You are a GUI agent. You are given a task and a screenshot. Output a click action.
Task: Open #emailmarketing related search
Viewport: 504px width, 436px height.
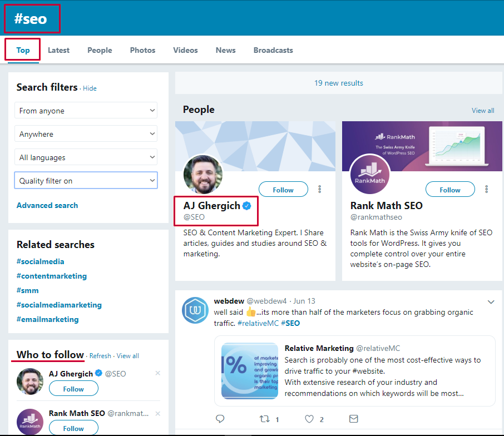point(48,319)
